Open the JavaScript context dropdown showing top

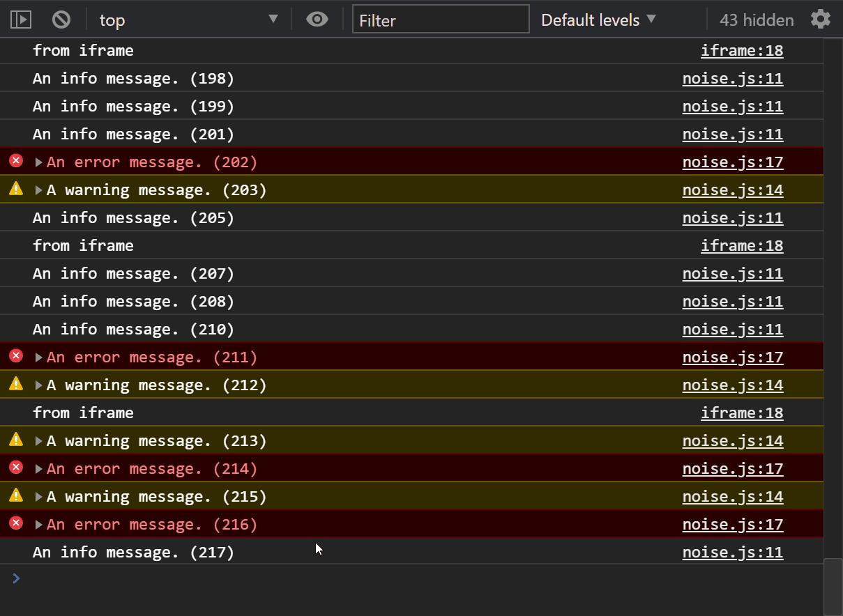click(x=188, y=20)
